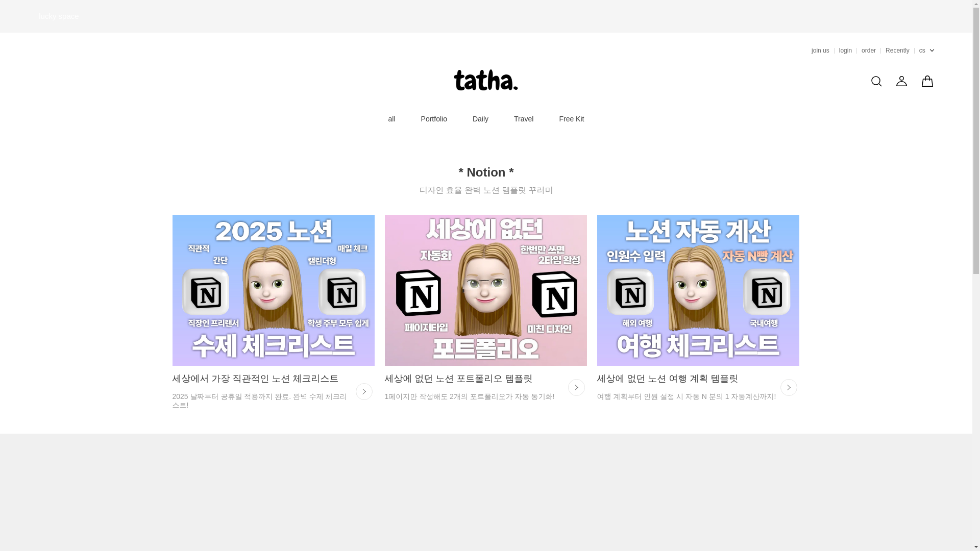Screen dimensions: 980x551
Task: Open the search magnifier icon
Action: pos(876,81)
